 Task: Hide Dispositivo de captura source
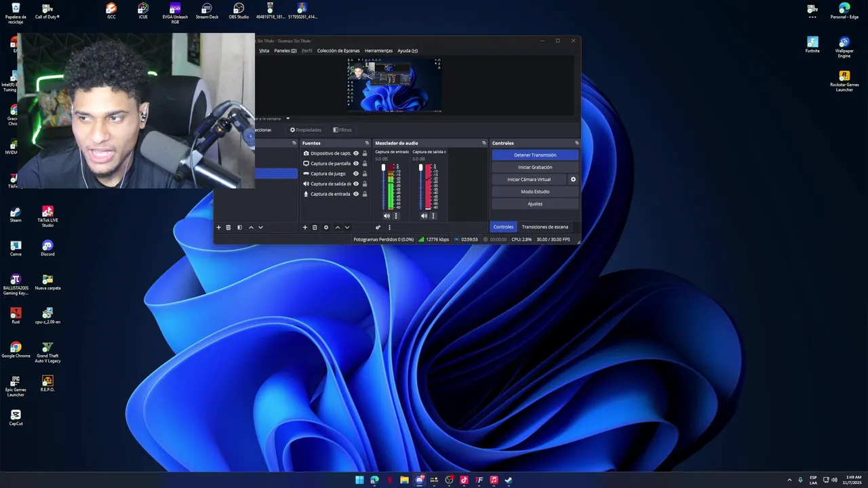click(356, 153)
